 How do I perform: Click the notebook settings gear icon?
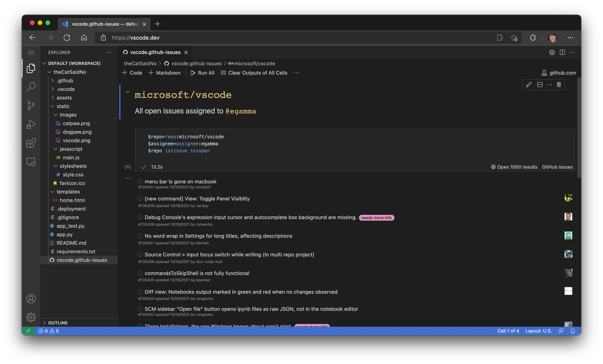(552, 52)
